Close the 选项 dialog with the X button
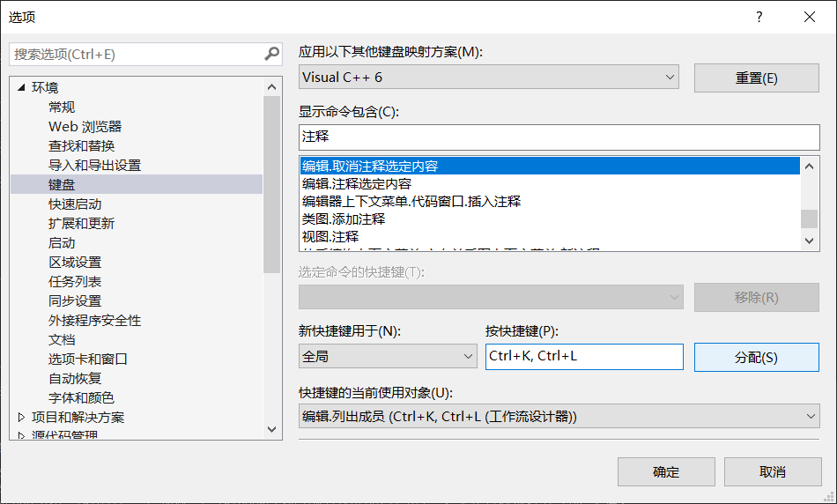Image resolution: width=837 pixels, height=504 pixels. tap(809, 17)
